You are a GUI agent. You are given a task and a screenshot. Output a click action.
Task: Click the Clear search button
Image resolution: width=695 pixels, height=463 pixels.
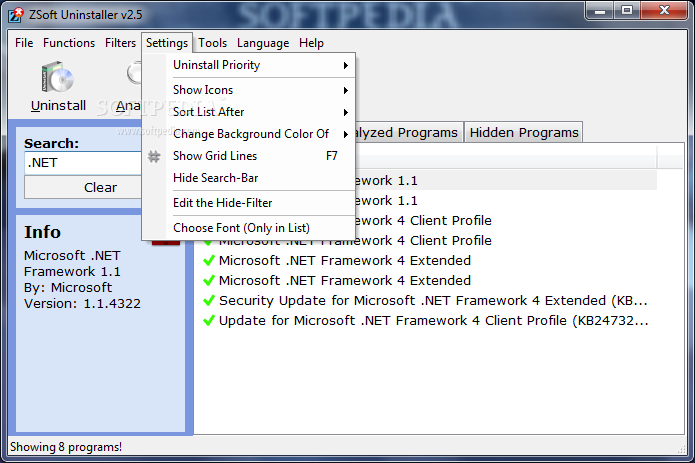pos(83,187)
